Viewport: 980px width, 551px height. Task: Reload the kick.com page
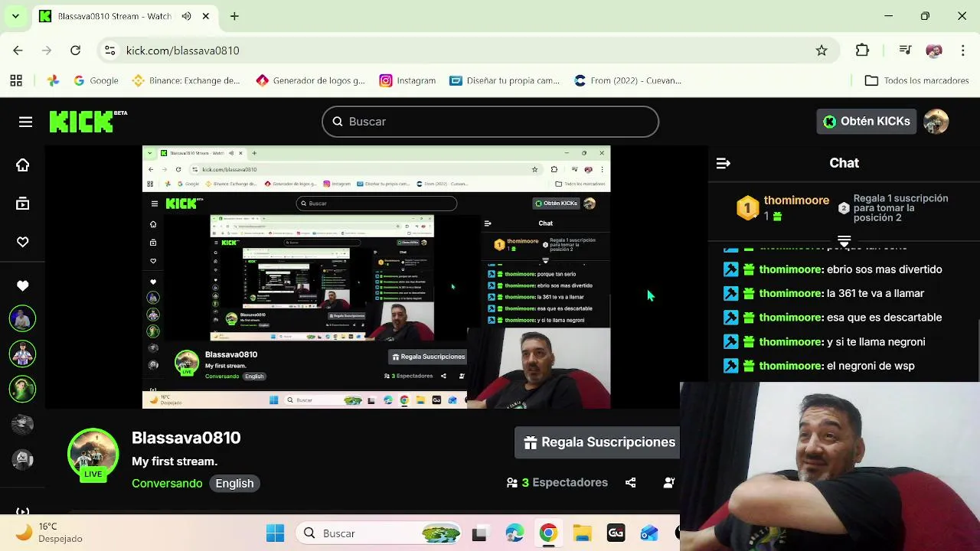(75, 51)
